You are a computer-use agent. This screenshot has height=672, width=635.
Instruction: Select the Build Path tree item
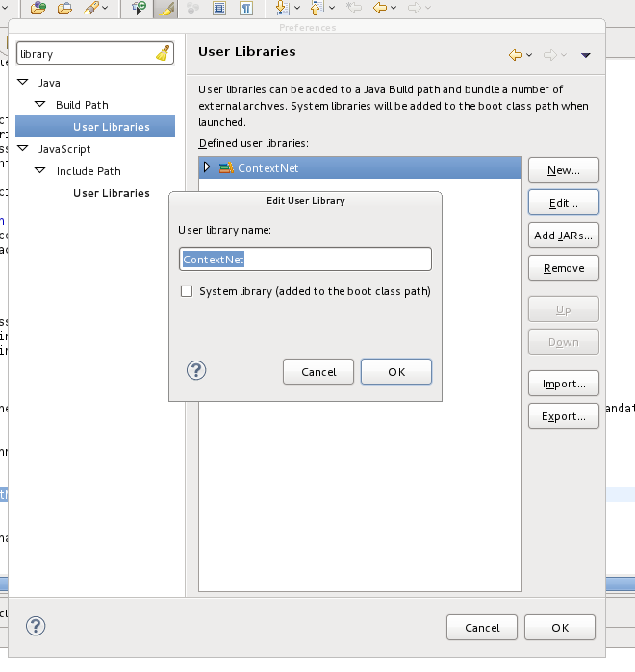point(82,105)
